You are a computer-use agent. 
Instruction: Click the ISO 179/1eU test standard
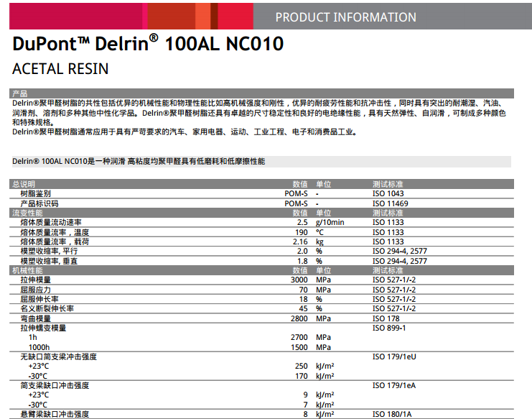coord(394,357)
